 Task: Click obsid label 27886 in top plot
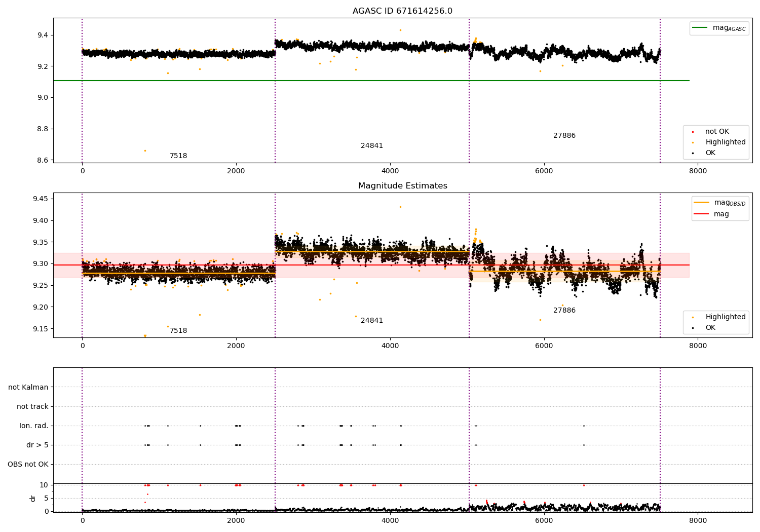(564, 136)
